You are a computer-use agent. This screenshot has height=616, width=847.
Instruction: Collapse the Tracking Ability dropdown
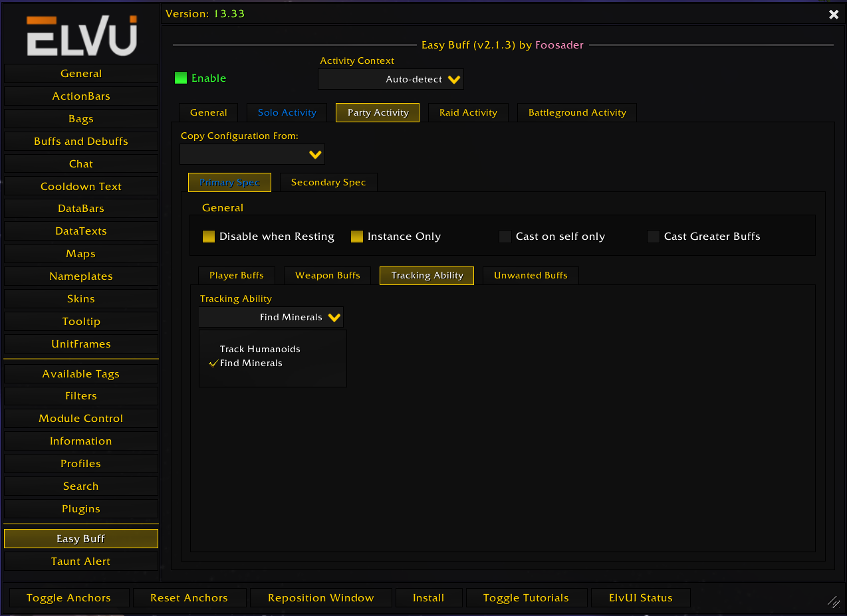271,317
